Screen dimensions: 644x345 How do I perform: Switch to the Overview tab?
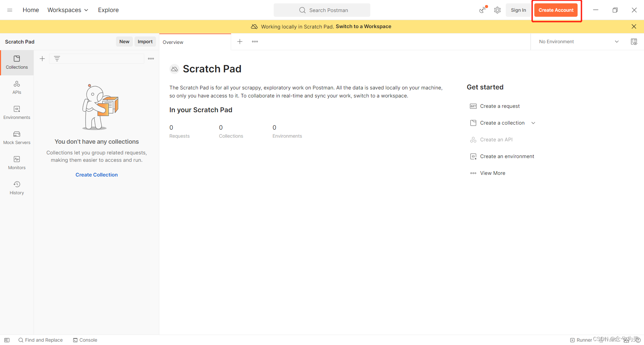pos(195,42)
